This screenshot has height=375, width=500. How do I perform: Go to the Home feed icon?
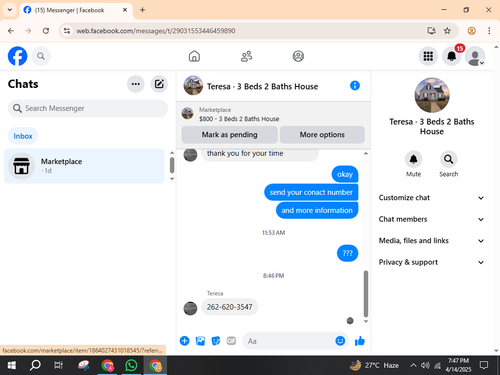[194, 56]
